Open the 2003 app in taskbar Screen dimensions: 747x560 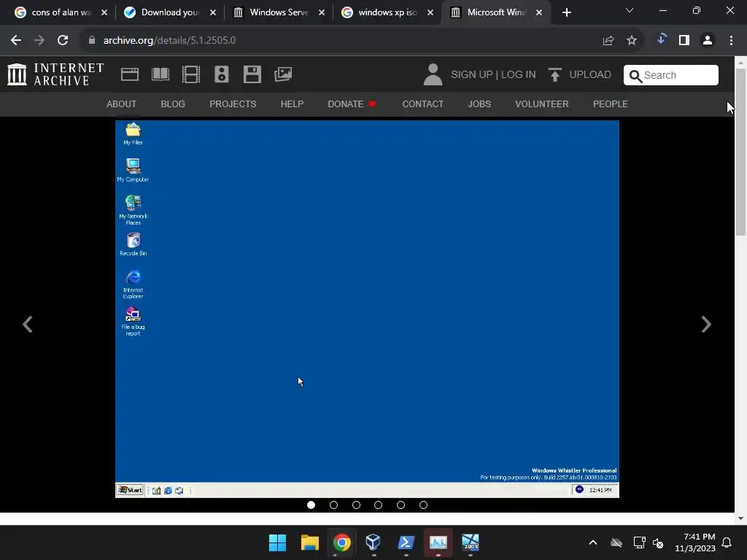pos(471,542)
